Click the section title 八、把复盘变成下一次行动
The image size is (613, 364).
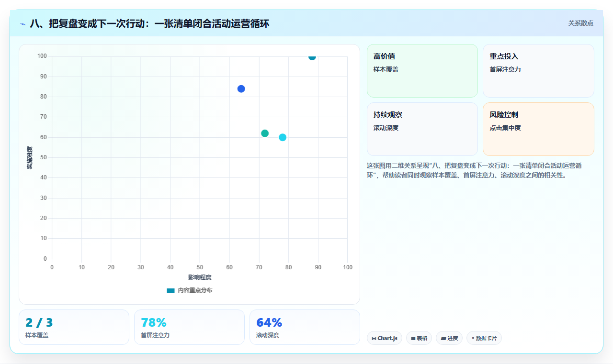(149, 23)
